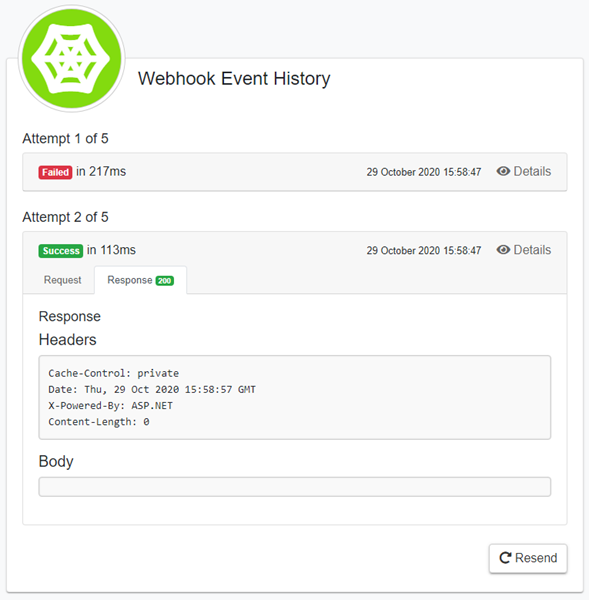This screenshot has height=600, width=589.
Task: Click the response Headers code box
Action: point(295,397)
